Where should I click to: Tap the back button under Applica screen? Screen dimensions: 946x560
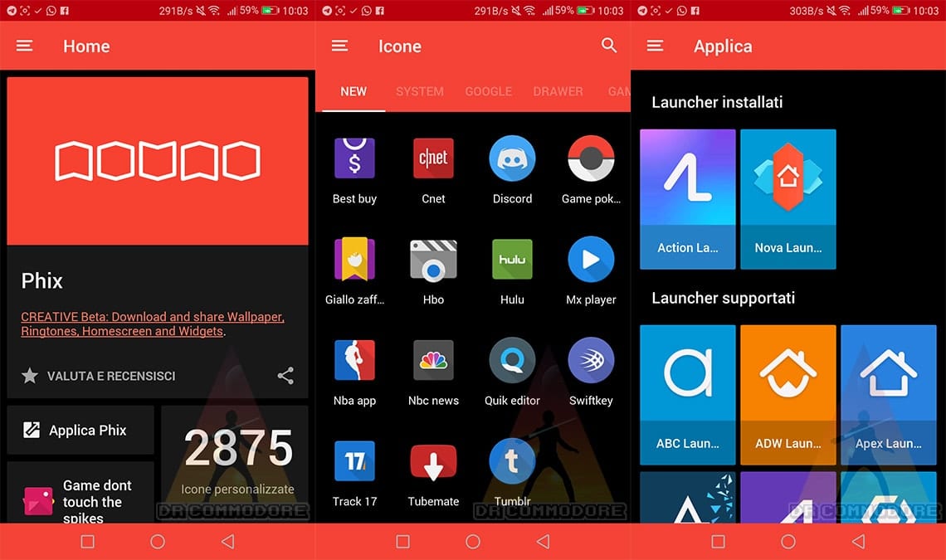[858, 541]
